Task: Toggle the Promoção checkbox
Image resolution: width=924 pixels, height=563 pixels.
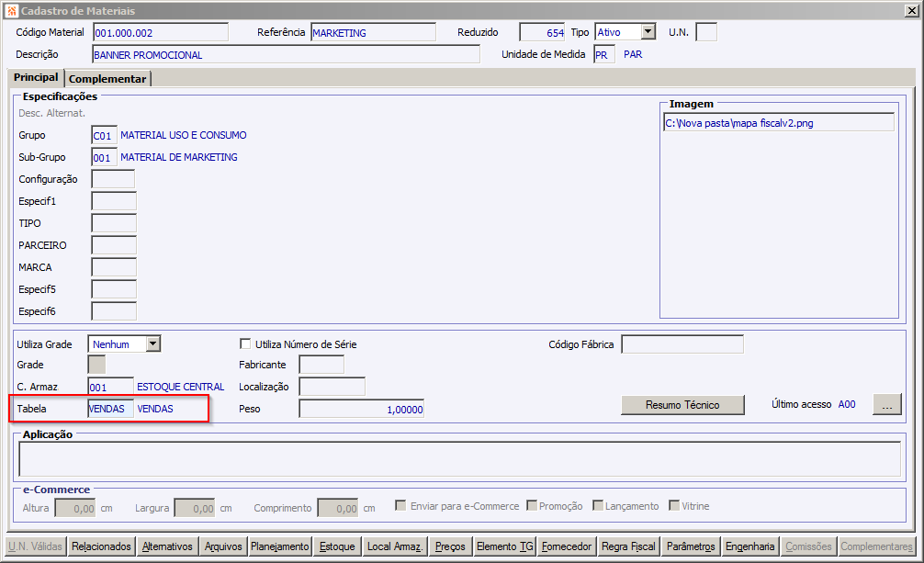Action: [x=532, y=505]
